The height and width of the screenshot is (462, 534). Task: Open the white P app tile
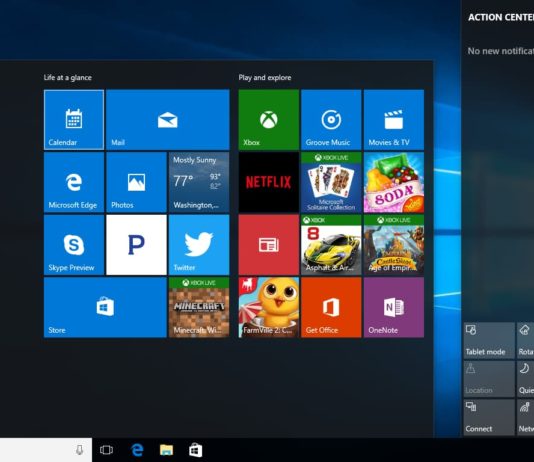(137, 245)
